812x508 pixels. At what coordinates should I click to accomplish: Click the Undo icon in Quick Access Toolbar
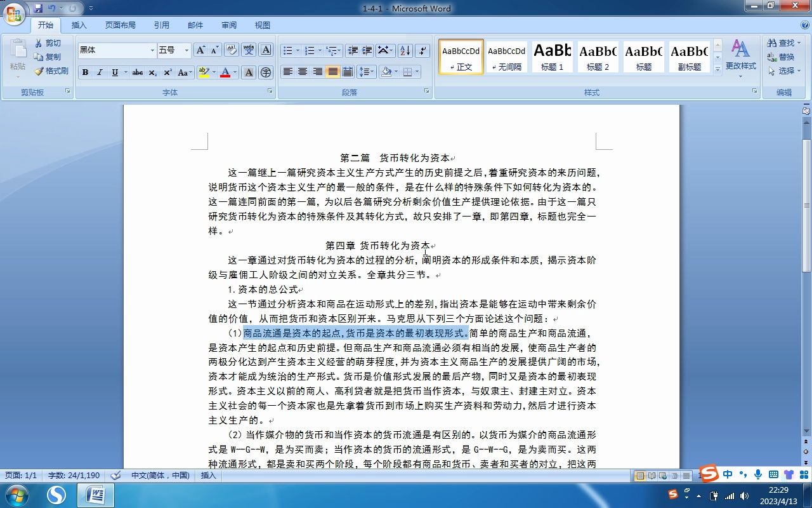[52, 8]
